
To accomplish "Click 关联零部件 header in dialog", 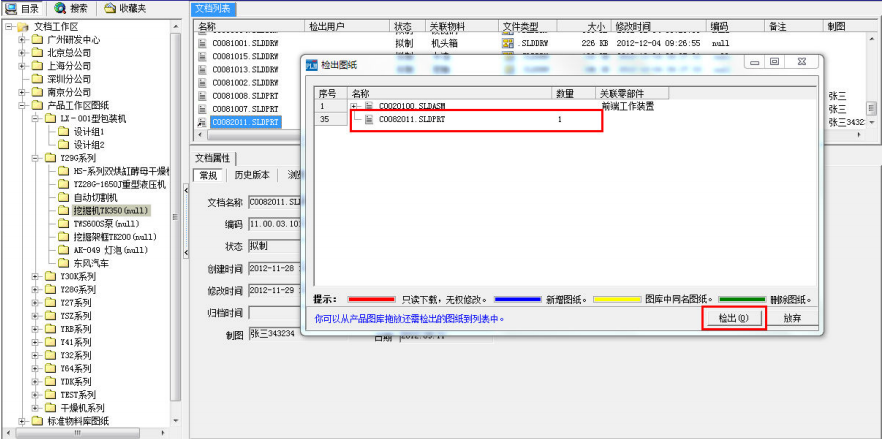I will (x=632, y=93).
